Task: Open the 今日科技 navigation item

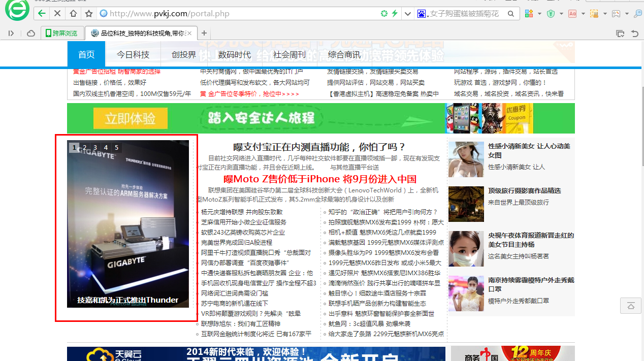Action: (x=133, y=54)
